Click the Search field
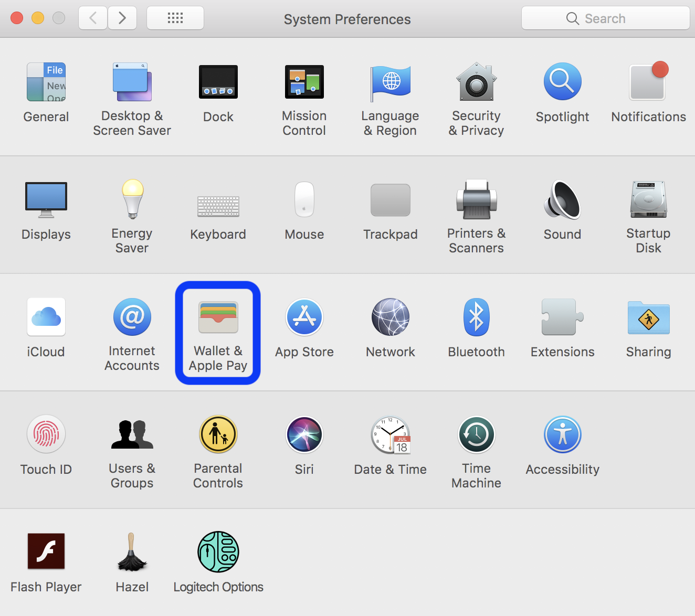 pyautogui.click(x=605, y=18)
